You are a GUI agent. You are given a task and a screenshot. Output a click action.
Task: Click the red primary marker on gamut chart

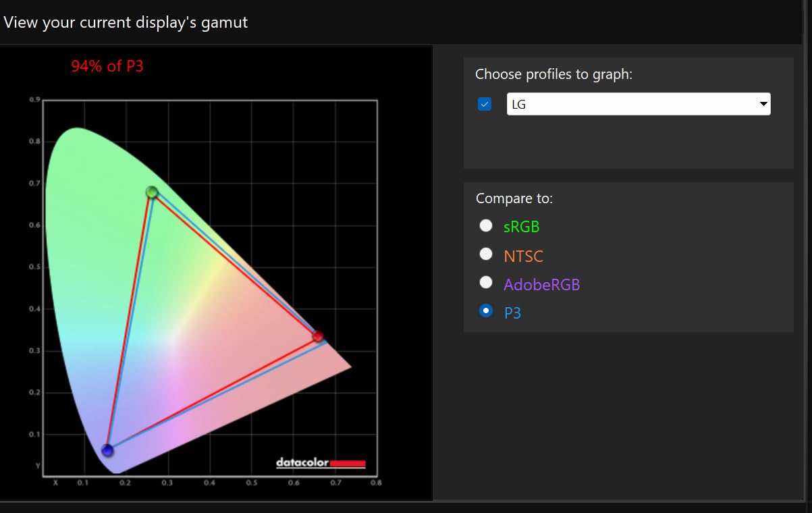click(318, 336)
